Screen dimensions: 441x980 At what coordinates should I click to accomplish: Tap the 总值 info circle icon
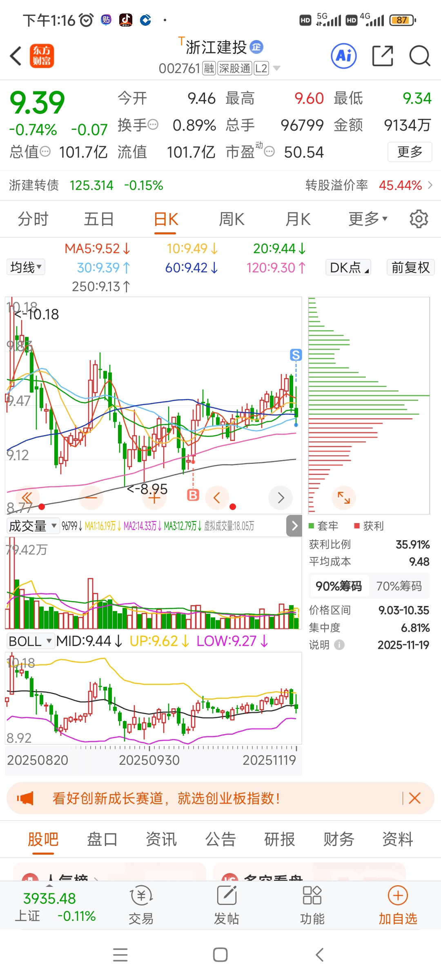tap(45, 151)
